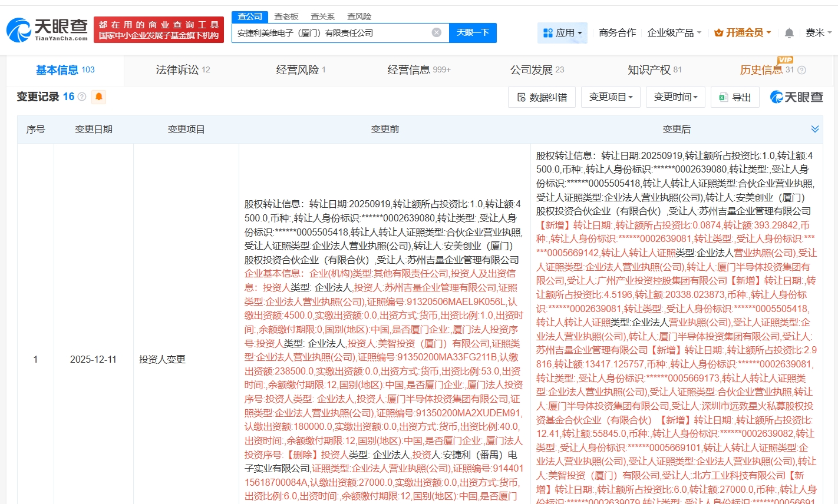838x504 pixels.
Task: Click the help question mark next to 变更记录 16
Action: tap(82, 97)
